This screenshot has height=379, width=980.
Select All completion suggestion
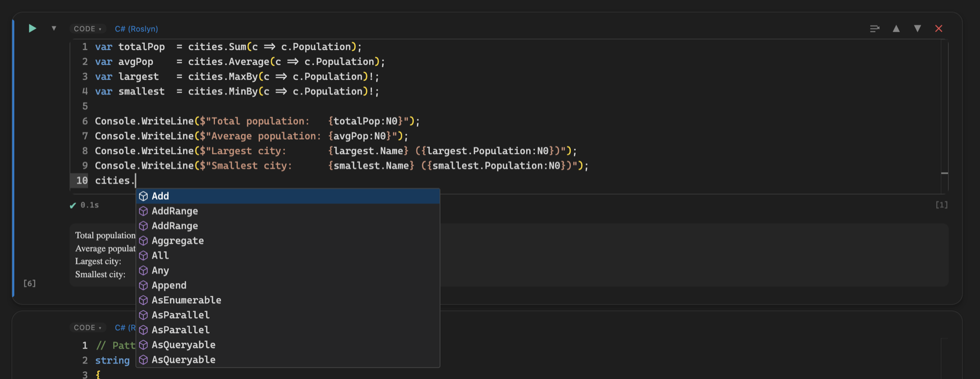(288, 255)
